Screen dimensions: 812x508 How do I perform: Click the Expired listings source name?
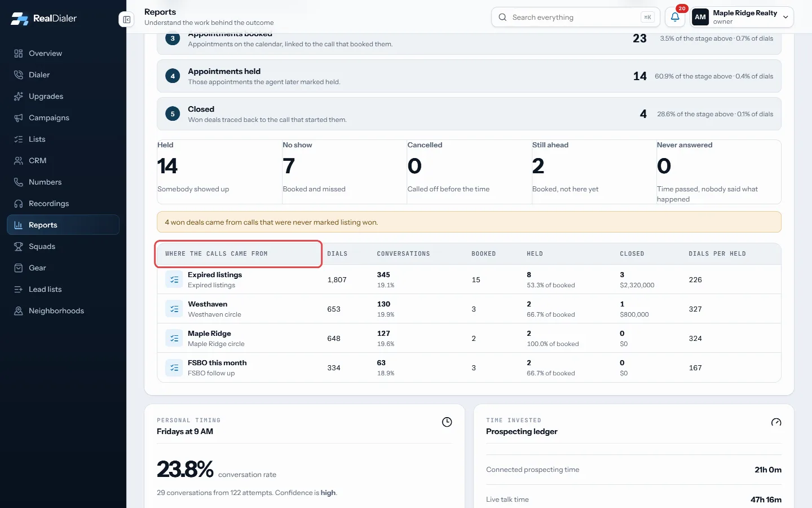(x=215, y=275)
